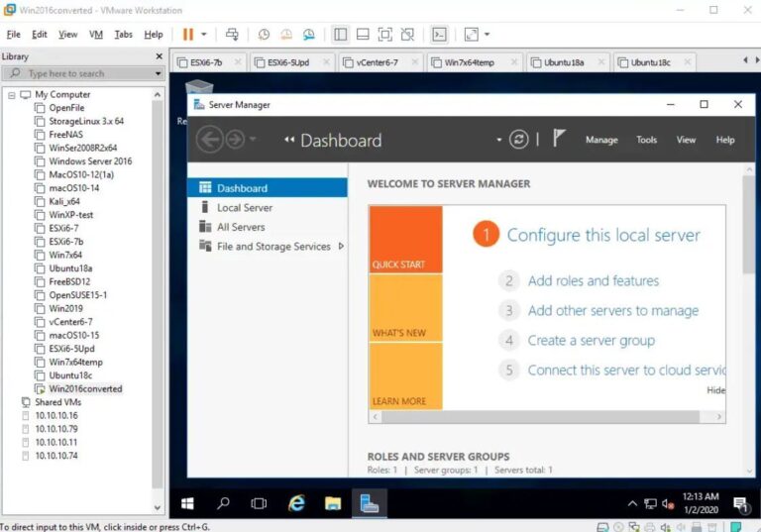Click the Send Ctrl+Alt+Del toolbar icon
761x532 pixels.
232,34
